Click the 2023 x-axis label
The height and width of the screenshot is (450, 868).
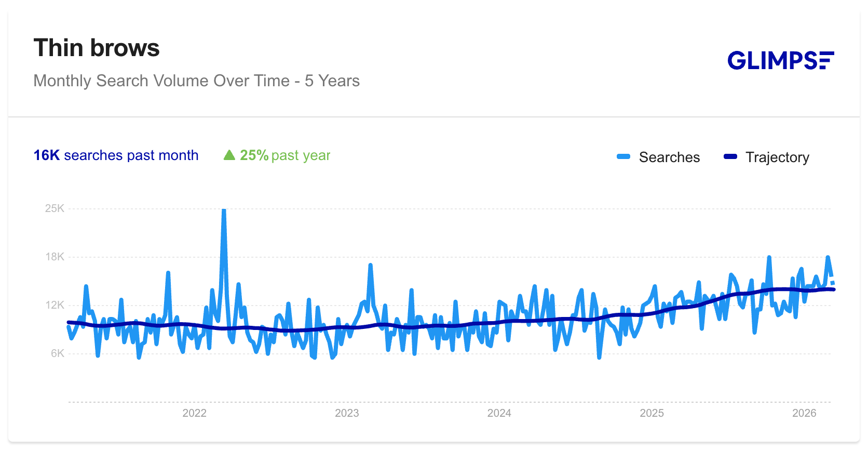[347, 413]
